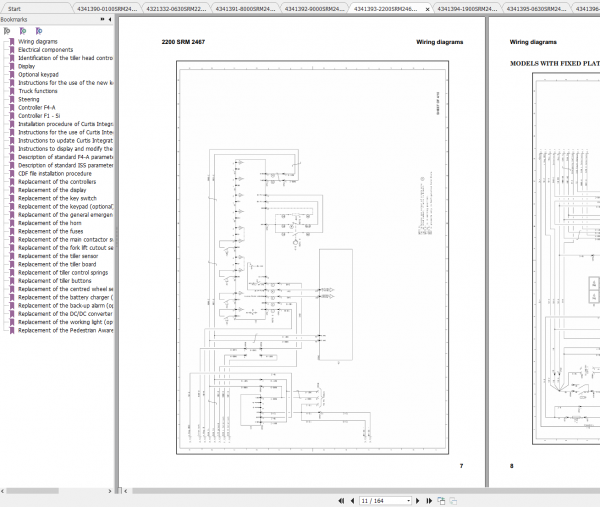The width and height of the screenshot is (600, 507).
Task: Open Replacement of the display bookmark
Action: click(52, 190)
